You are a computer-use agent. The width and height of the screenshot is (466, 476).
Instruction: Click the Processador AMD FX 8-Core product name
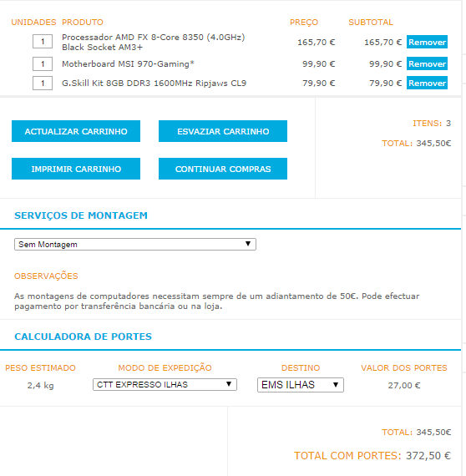pyautogui.click(x=154, y=43)
